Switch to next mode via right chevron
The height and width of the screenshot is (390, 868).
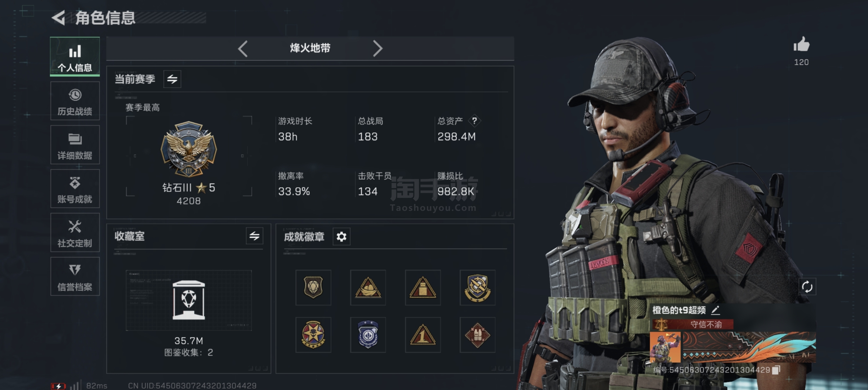[x=377, y=48]
